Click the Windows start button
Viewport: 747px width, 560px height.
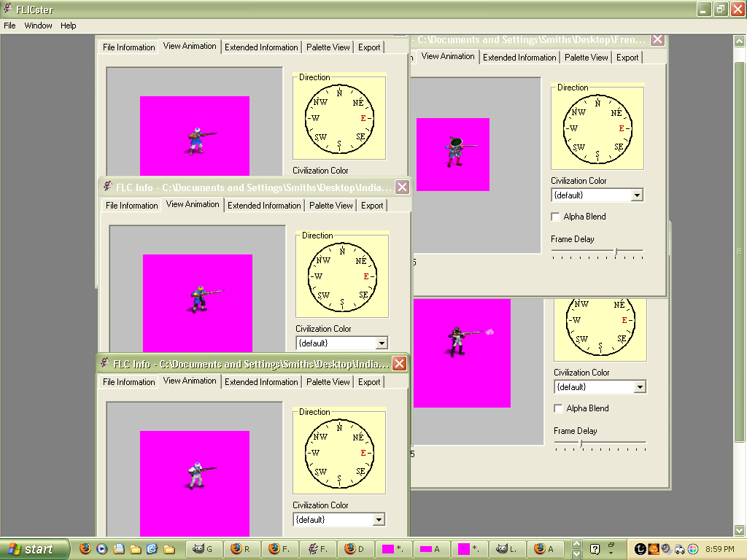pyautogui.click(x=34, y=549)
